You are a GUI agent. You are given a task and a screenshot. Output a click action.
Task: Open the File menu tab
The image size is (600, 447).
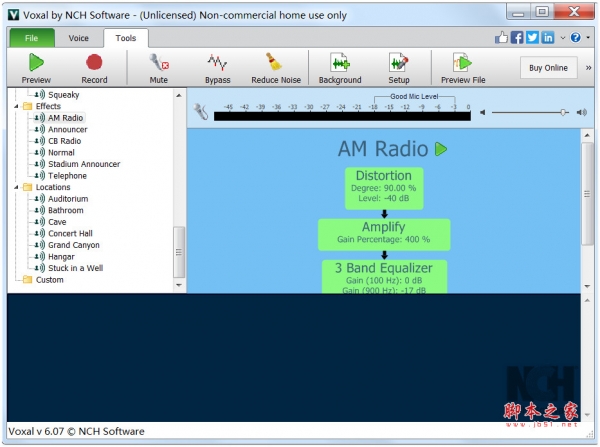[x=31, y=38]
